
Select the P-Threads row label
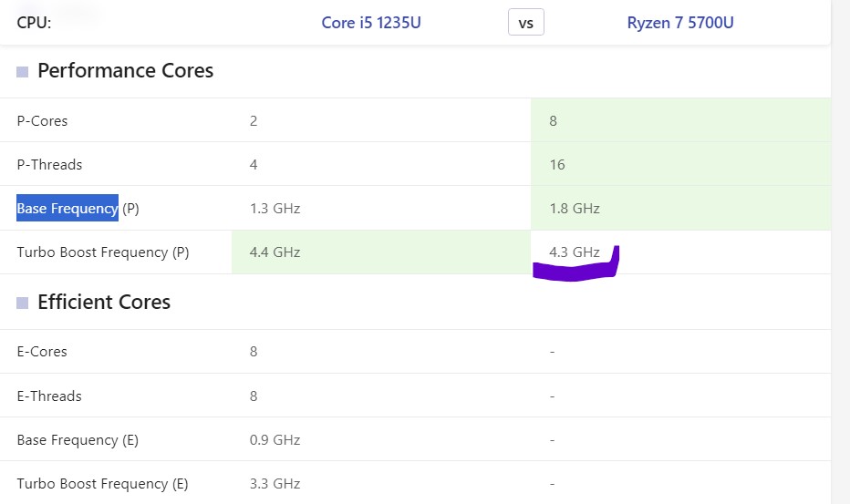[49, 165]
